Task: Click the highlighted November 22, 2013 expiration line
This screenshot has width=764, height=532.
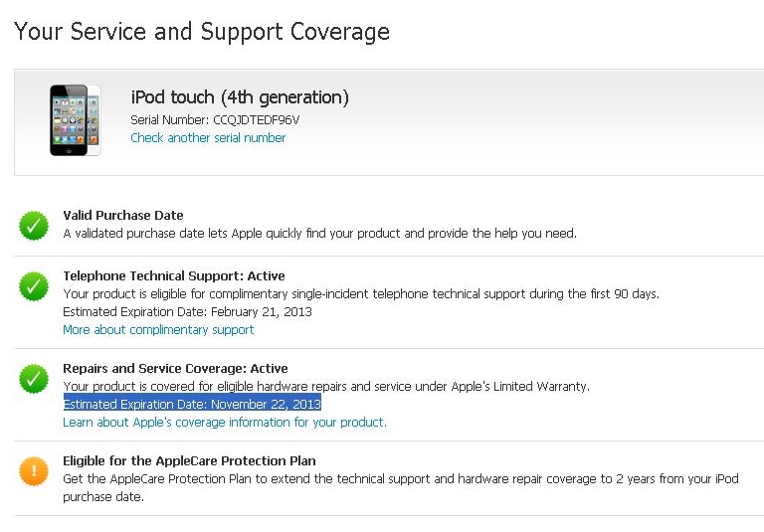Action: point(192,405)
